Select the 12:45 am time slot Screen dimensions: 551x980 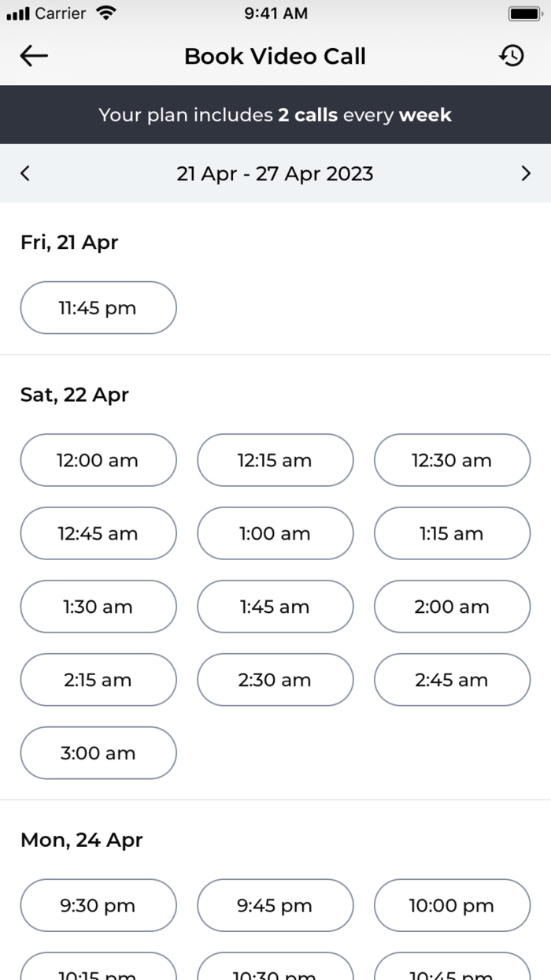tap(98, 533)
